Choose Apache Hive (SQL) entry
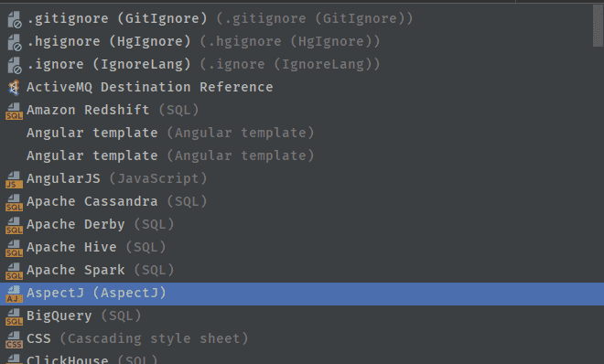Screen dimensions: 604x364 (x=302, y=247)
